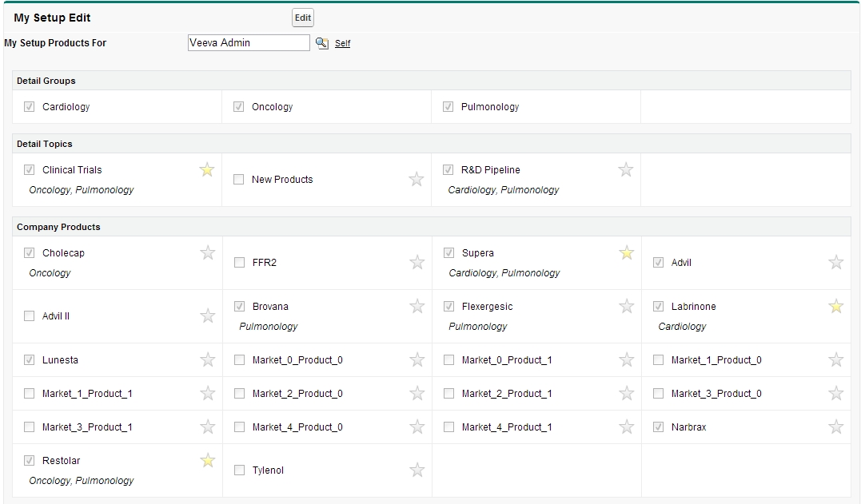The width and height of the screenshot is (861, 504).
Task: Click the favorite star for Narbrax
Action: click(836, 427)
